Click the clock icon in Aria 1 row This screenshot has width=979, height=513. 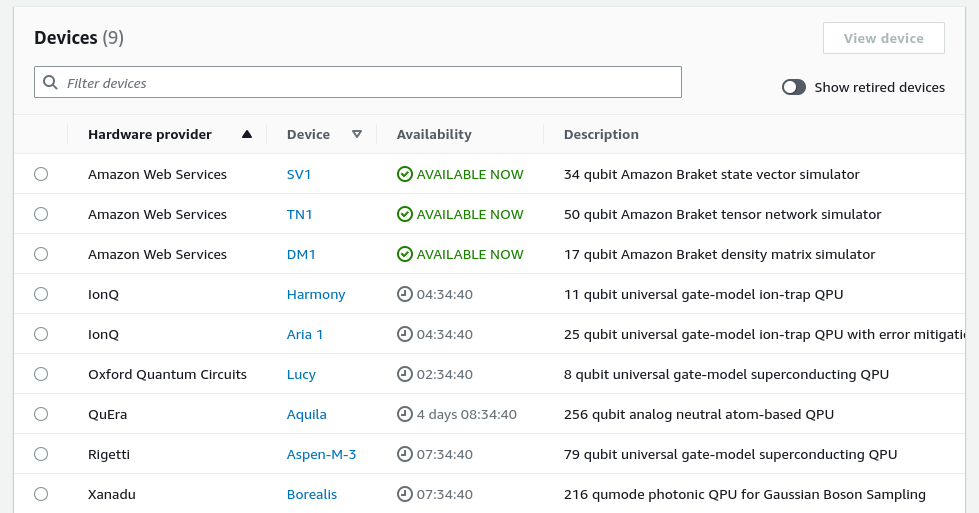pos(405,334)
